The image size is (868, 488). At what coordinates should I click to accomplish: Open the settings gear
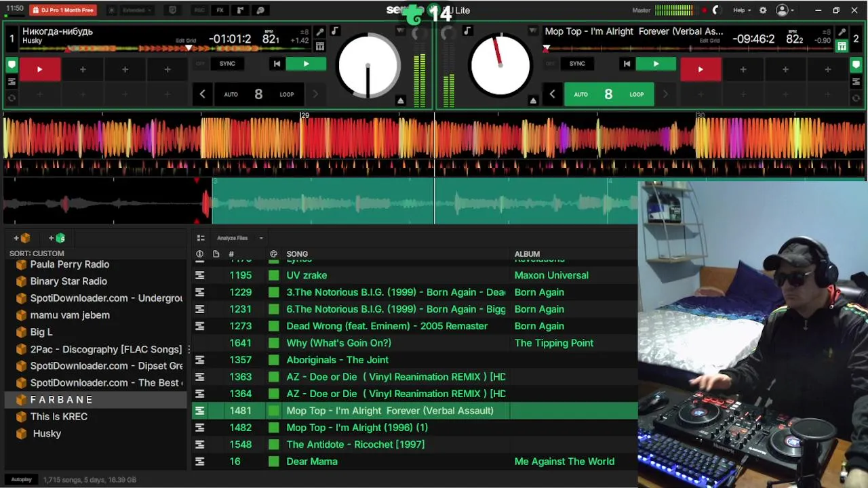point(763,10)
